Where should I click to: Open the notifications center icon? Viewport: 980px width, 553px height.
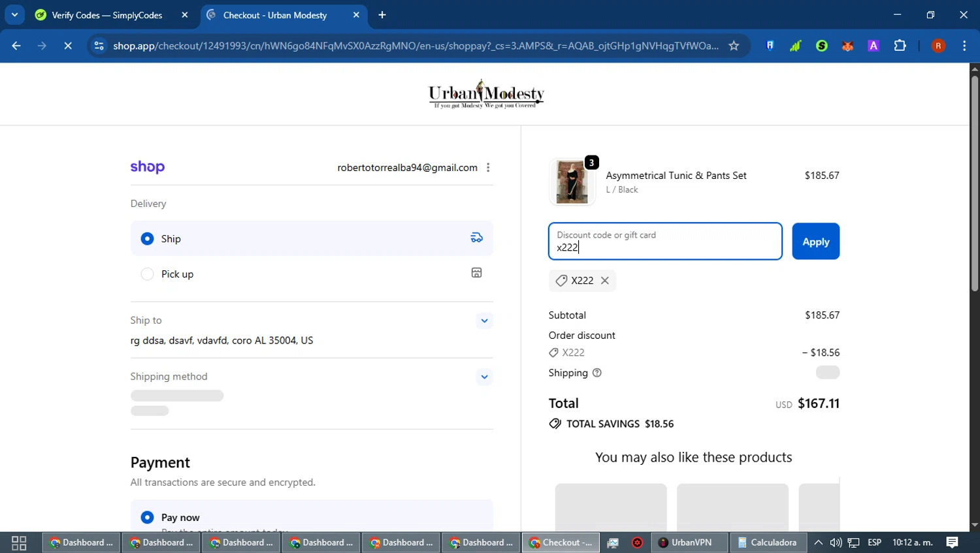[x=952, y=543]
